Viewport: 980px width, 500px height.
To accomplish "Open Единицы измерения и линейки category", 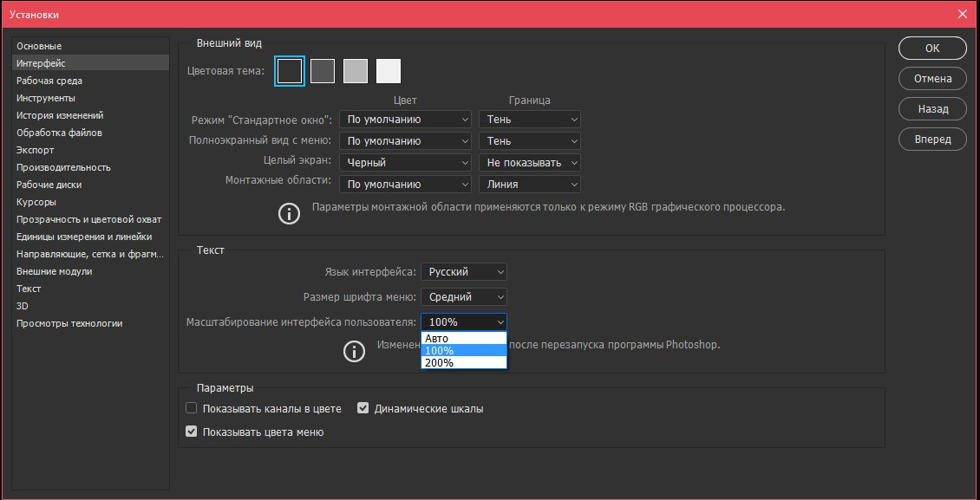I will pos(91,237).
